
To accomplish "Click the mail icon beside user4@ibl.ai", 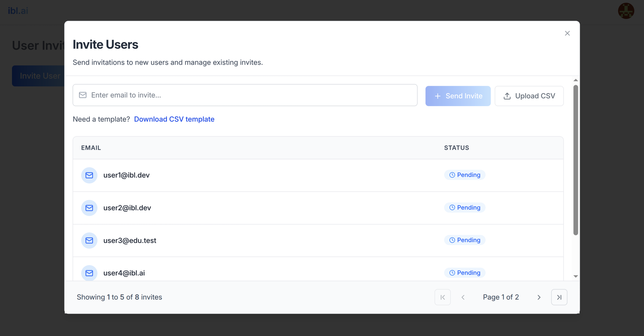I will (x=89, y=273).
